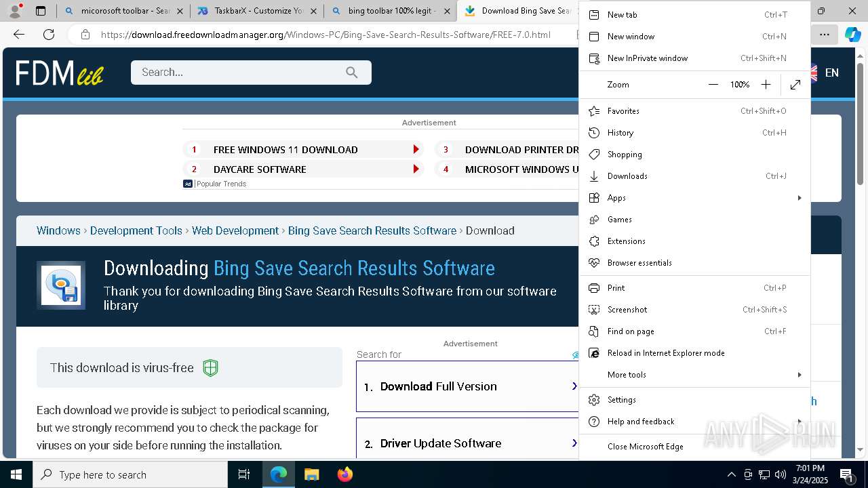Viewport: 868px width, 488px height.
Task: Open the Copilot sidebar icon
Action: [x=852, y=35]
